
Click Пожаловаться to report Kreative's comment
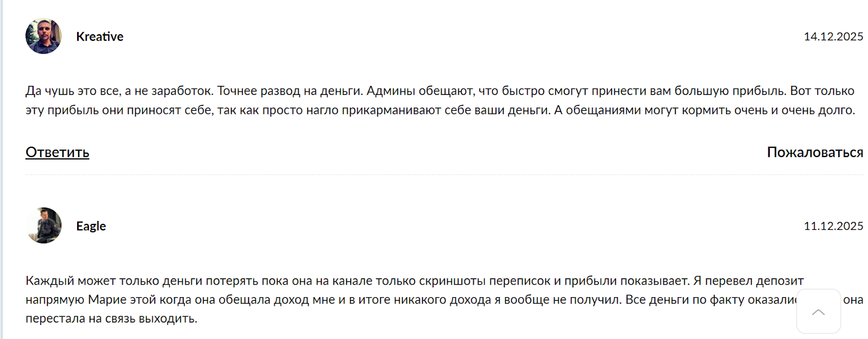point(814,153)
